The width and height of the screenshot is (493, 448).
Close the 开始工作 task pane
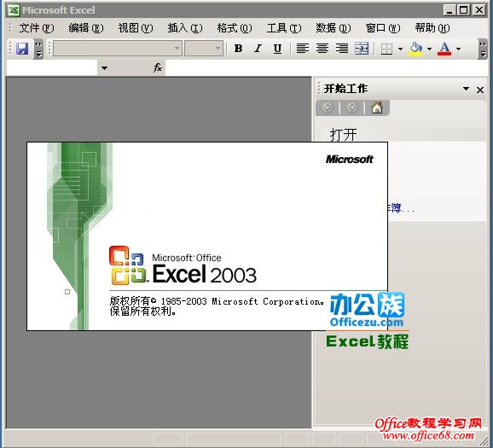(480, 90)
